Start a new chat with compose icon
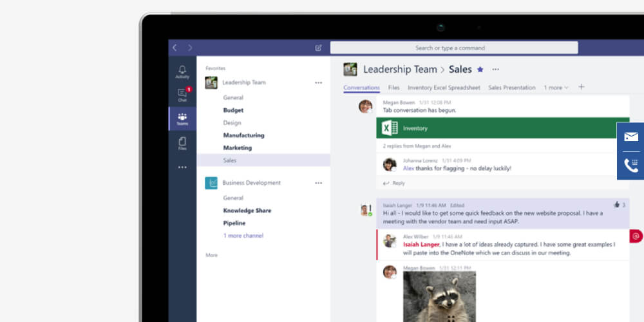Image resolution: width=644 pixels, height=322 pixels. click(x=318, y=48)
